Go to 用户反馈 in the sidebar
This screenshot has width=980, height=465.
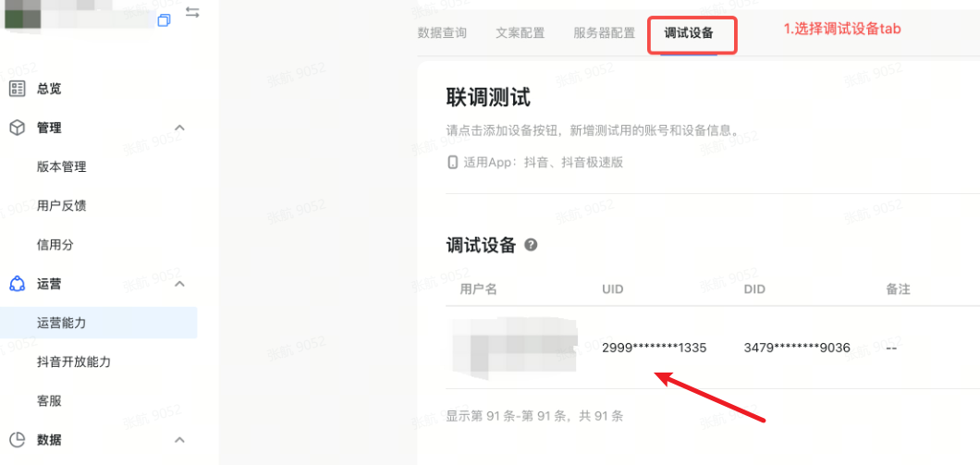coord(61,206)
